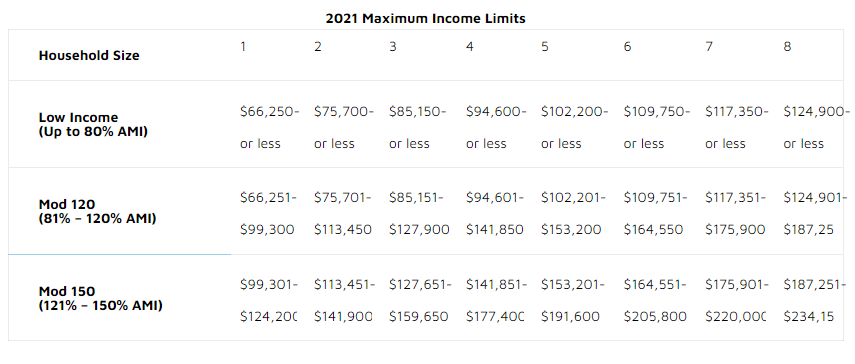
Task: Select the $141,850 Mod 120 value
Action: (x=494, y=230)
